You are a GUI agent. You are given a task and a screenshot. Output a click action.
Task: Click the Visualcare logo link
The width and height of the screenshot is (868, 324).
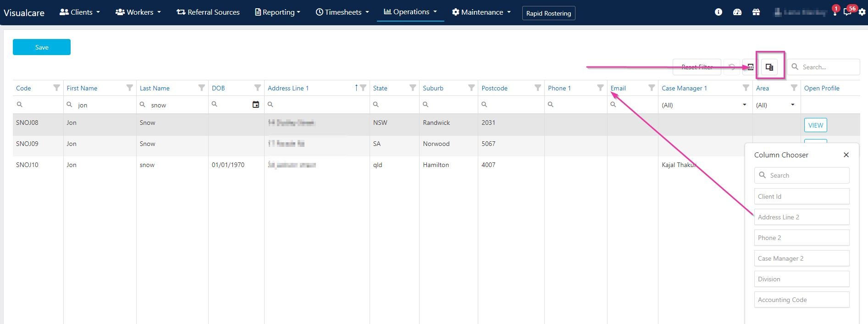tap(24, 13)
